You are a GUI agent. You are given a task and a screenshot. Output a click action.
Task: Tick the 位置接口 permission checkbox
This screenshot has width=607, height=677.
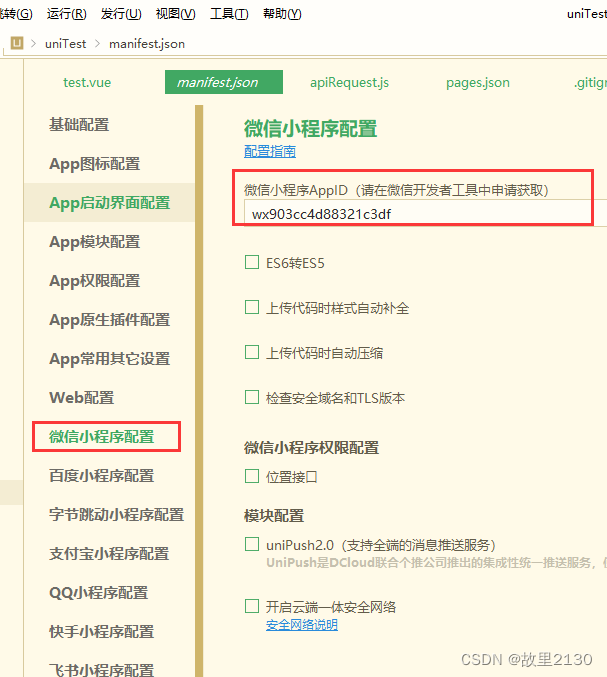click(252, 476)
